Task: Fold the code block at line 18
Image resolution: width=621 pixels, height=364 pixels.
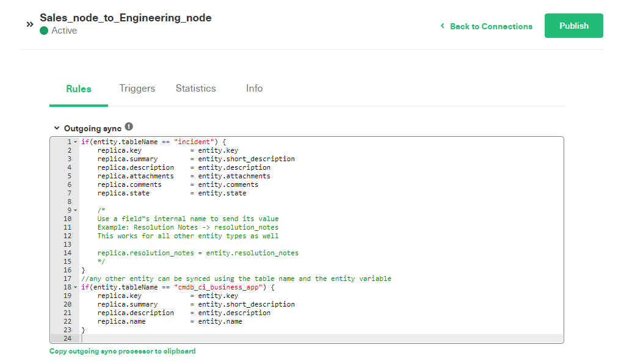Action: (x=75, y=288)
